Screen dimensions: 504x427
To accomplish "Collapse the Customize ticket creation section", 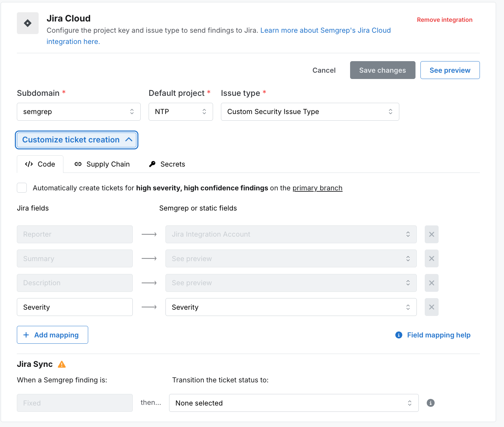I will click(x=77, y=140).
